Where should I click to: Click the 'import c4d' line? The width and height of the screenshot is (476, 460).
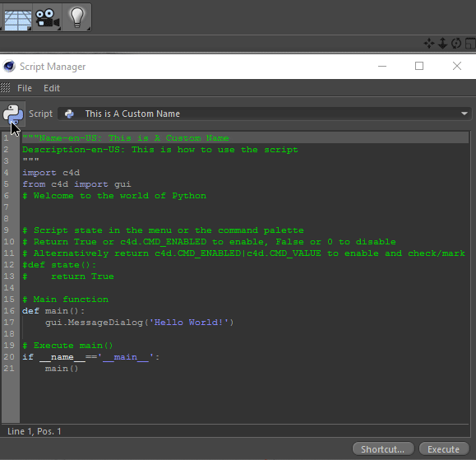tap(51, 173)
